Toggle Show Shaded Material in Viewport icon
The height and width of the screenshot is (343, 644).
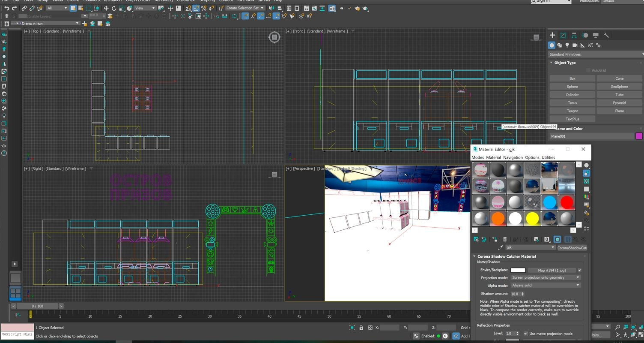coord(557,239)
